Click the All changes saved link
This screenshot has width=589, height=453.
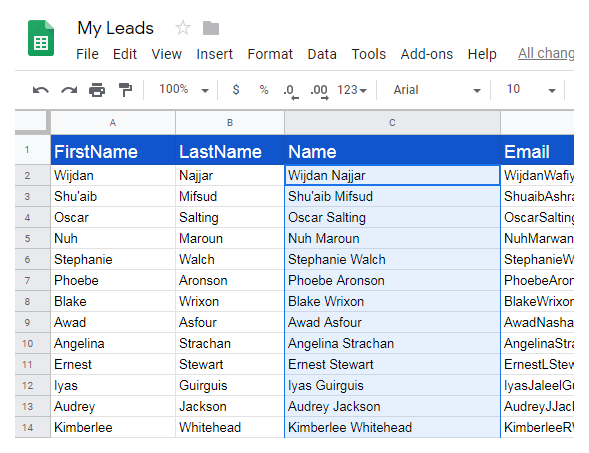coord(546,53)
